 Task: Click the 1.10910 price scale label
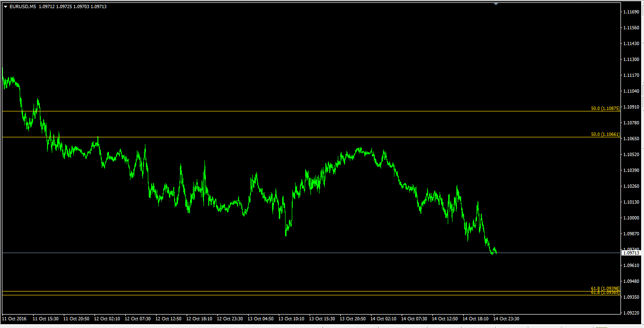click(631, 107)
